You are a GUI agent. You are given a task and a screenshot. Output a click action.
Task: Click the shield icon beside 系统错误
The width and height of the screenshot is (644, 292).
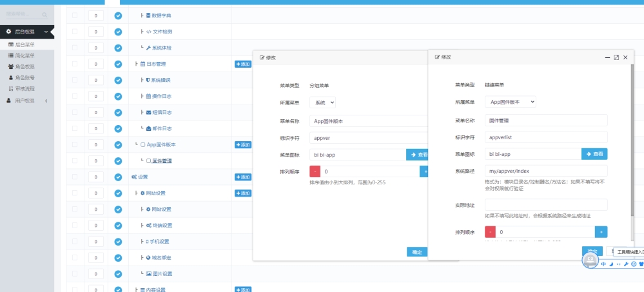pos(148,80)
